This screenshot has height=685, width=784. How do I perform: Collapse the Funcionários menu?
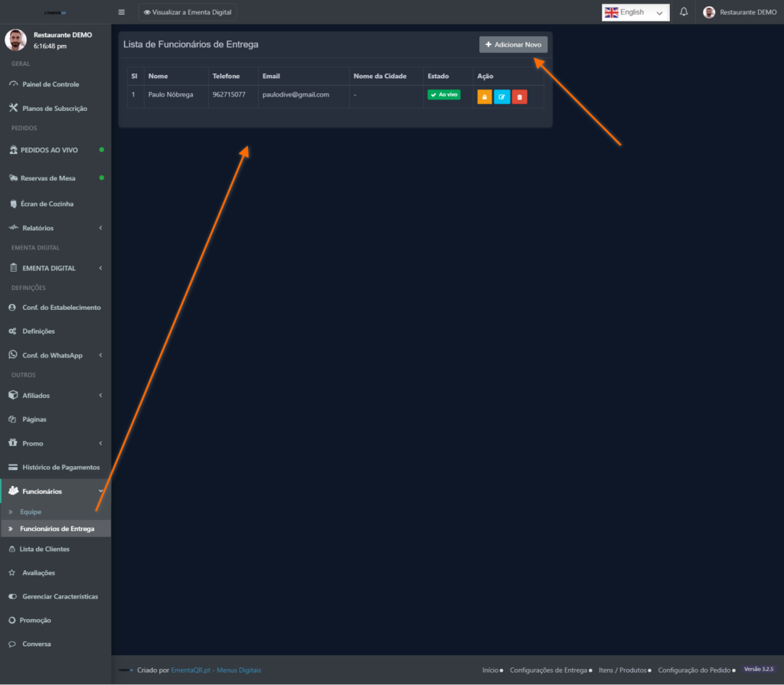pos(55,491)
